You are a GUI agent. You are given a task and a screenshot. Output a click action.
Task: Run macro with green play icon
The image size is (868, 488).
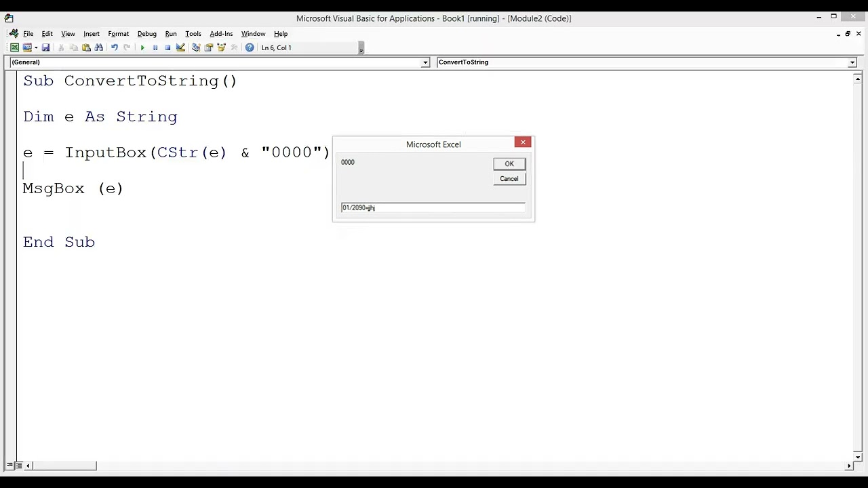[142, 47]
